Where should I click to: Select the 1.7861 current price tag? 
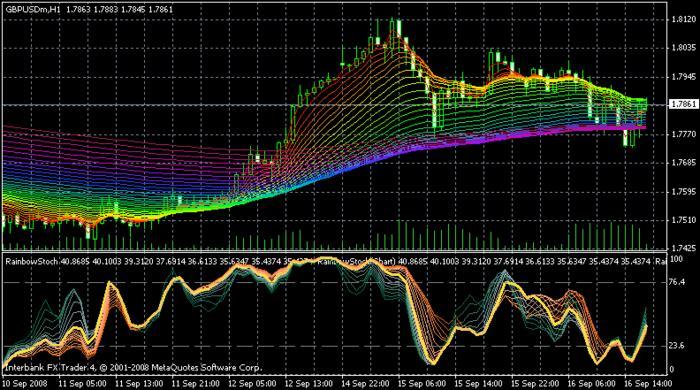(683, 104)
